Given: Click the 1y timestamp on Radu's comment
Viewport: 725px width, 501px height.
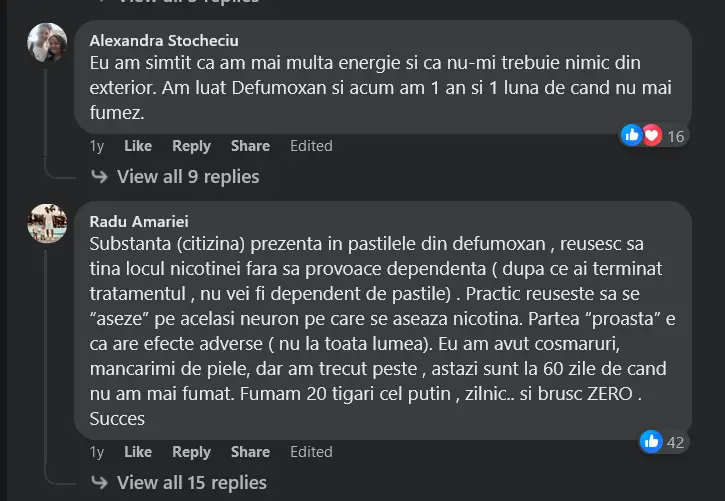Looking at the screenshot, I should 97,452.
